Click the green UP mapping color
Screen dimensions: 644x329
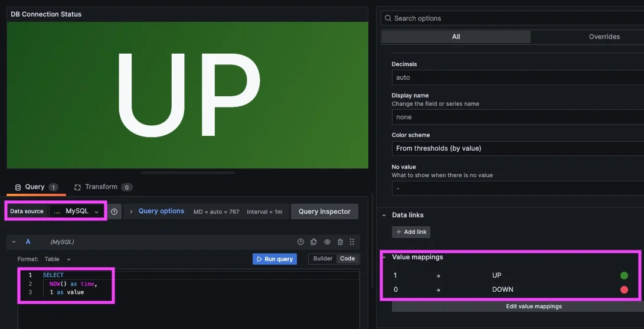(x=624, y=275)
